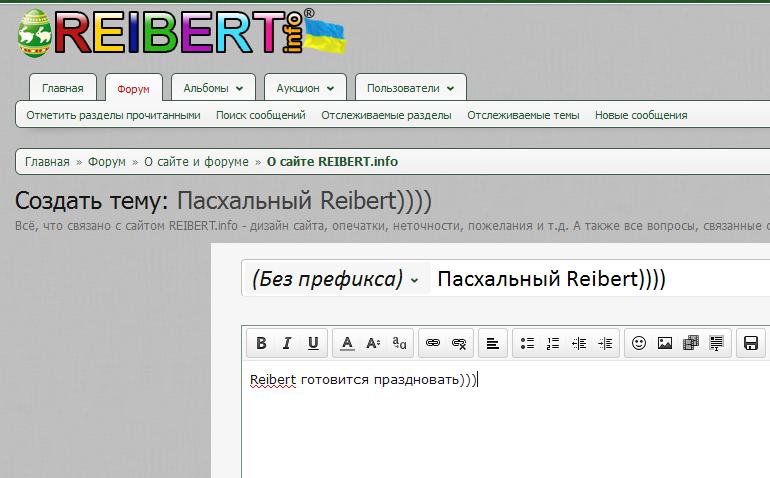Expand the Без префикса prefix dropdown
Screen dimensions: 770x478
(x=335, y=279)
